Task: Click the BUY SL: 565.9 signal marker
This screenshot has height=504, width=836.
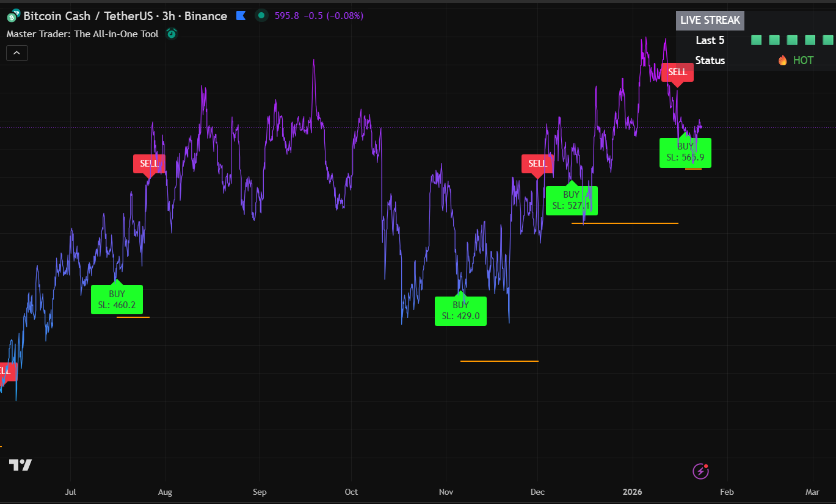Action: click(685, 152)
